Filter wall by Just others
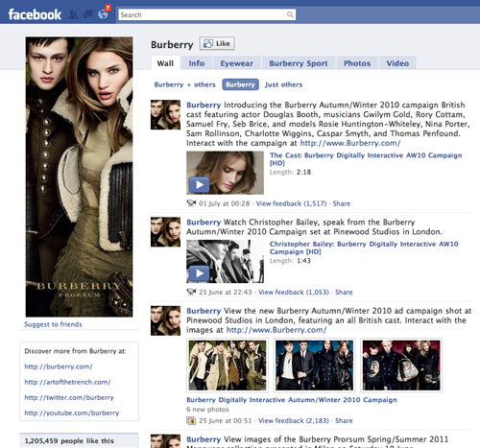 [283, 84]
